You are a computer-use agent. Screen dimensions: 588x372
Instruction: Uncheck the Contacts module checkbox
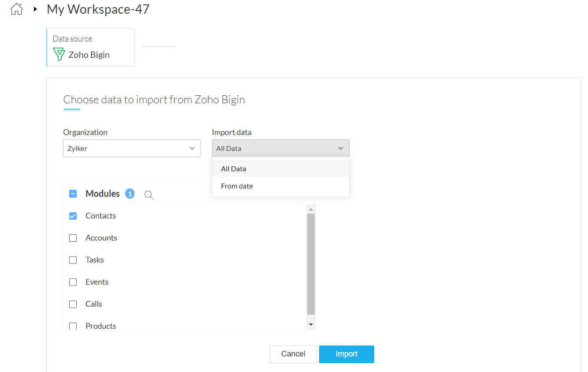pos(73,216)
